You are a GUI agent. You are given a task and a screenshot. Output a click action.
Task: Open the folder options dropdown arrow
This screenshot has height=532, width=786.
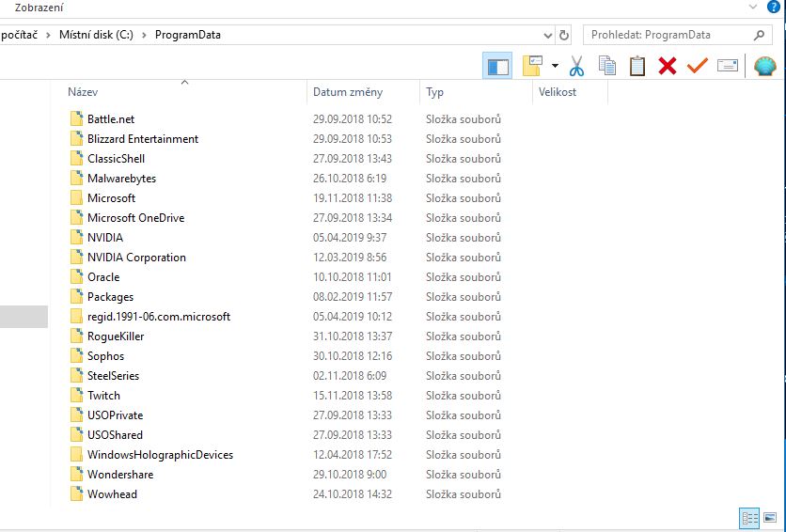tap(555, 66)
